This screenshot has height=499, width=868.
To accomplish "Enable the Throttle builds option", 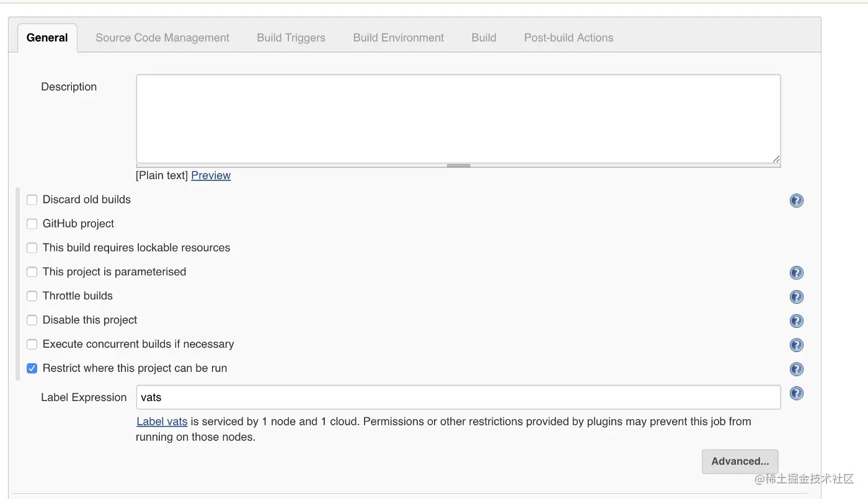I will tap(32, 296).
